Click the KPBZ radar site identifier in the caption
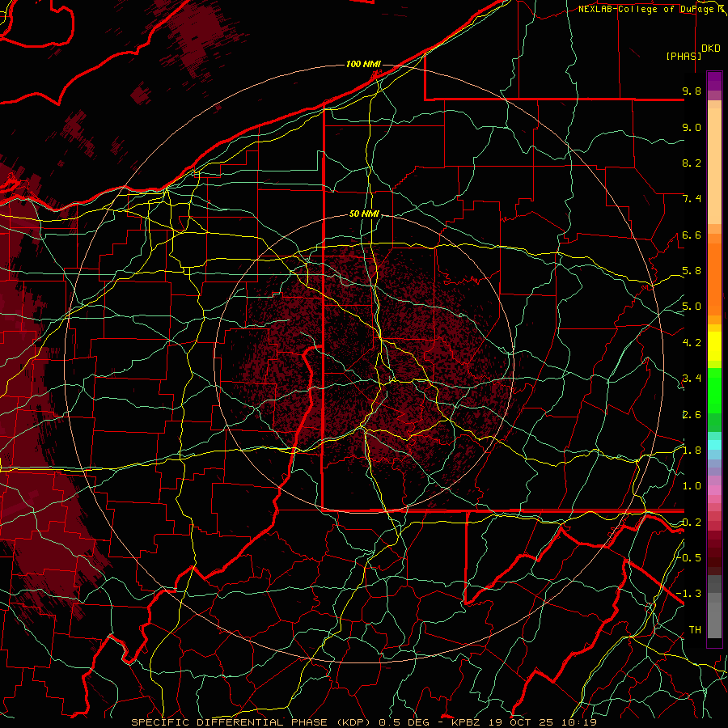Image resolution: width=728 pixels, height=728 pixels. (x=465, y=722)
